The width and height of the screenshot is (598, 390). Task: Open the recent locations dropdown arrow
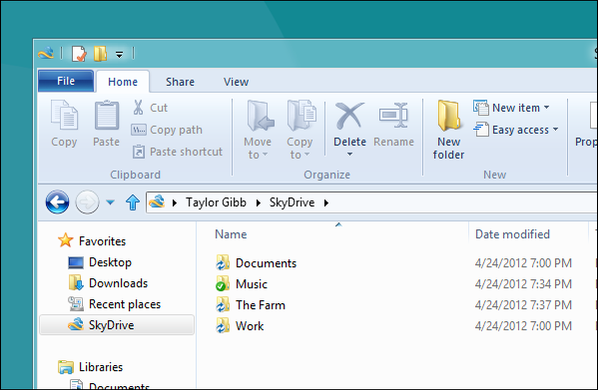tap(110, 202)
